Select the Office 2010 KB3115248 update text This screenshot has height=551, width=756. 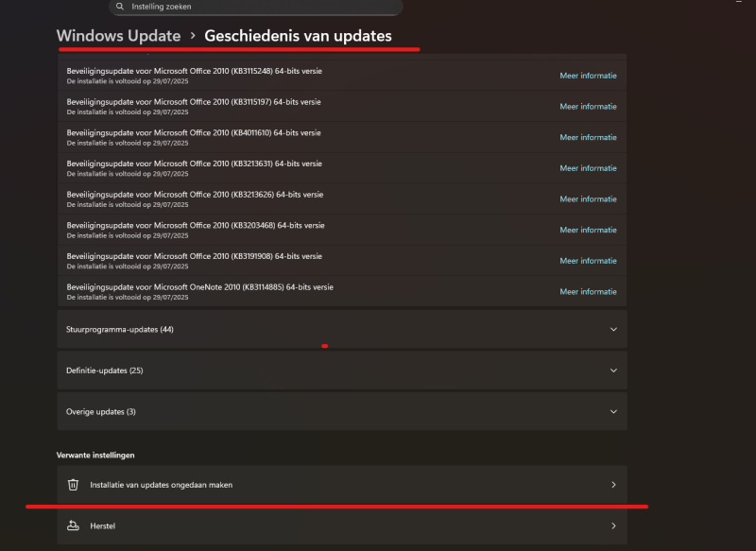[x=194, y=71]
